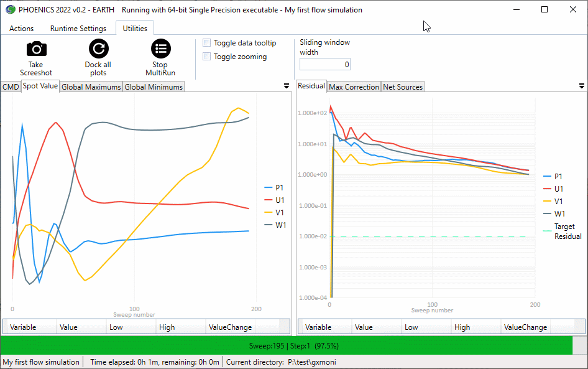This screenshot has height=369, width=588.
Task: Open the left plot panel dropdown arrow
Action: point(287,86)
